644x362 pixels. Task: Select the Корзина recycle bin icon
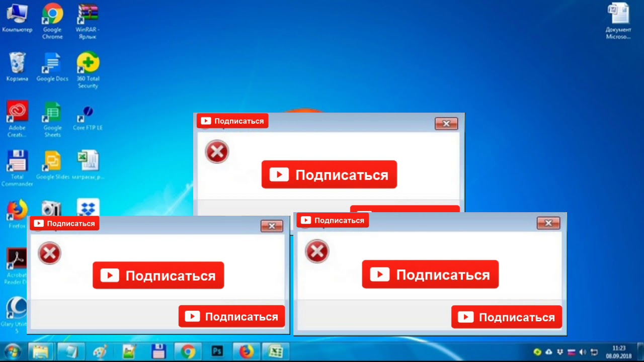[x=17, y=66]
